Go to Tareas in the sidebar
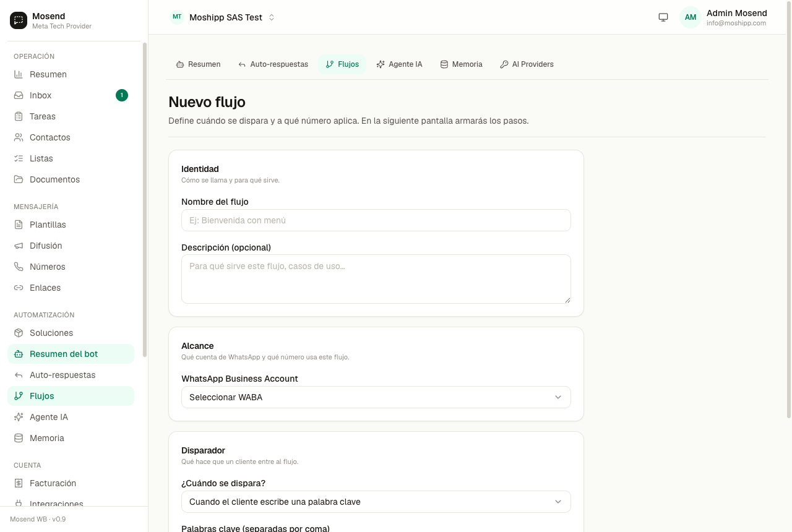 (x=71, y=116)
